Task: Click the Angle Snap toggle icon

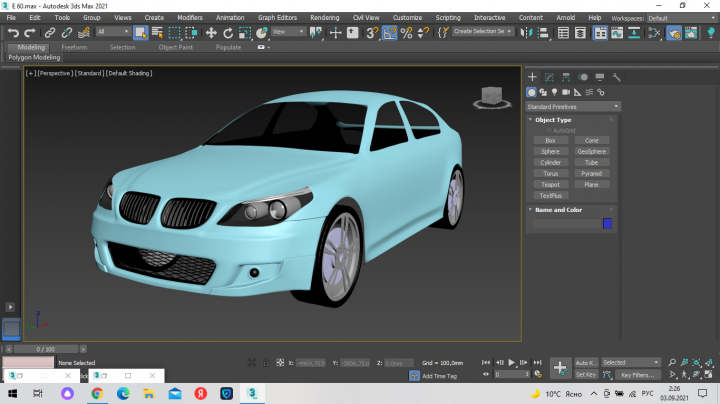Action: (x=389, y=33)
